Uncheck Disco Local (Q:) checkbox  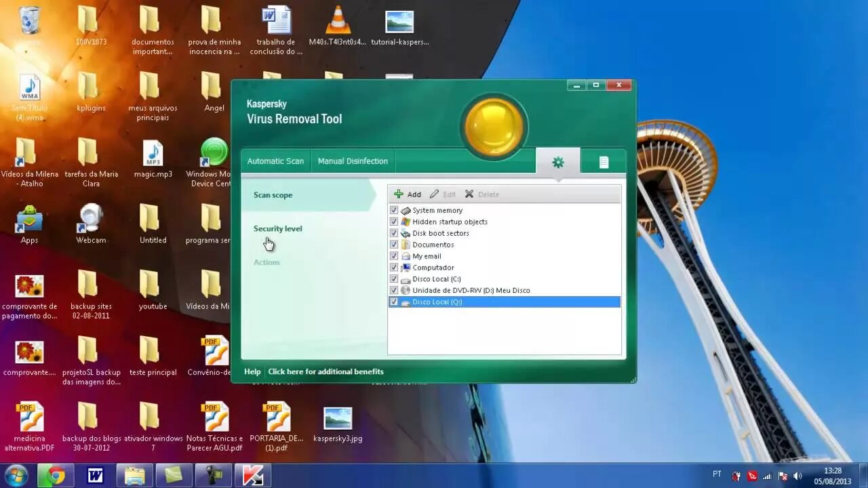[394, 302]
